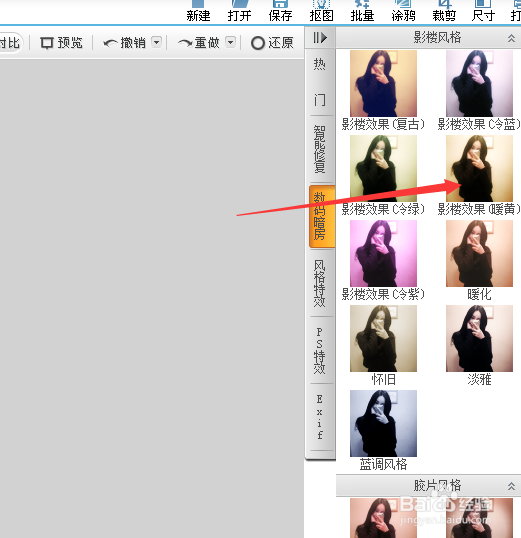Open the PS特效 tab
The width and height of the screenshot is (521, 538).
click(x=320, y=351)
